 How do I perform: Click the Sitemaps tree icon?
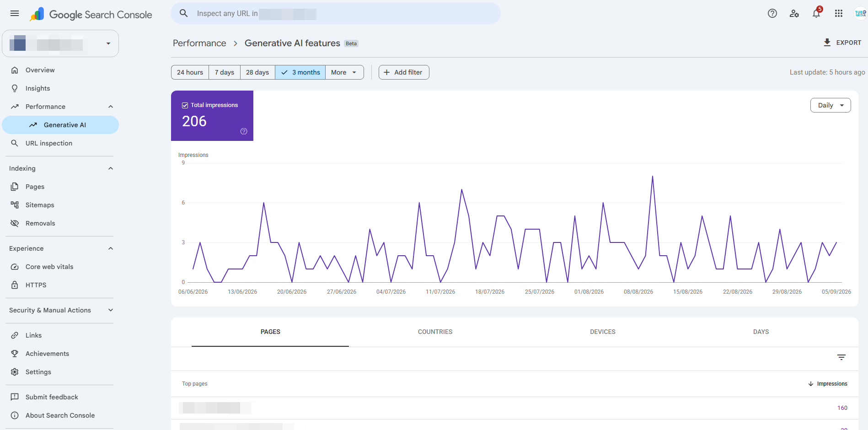(x=15, y=205)
